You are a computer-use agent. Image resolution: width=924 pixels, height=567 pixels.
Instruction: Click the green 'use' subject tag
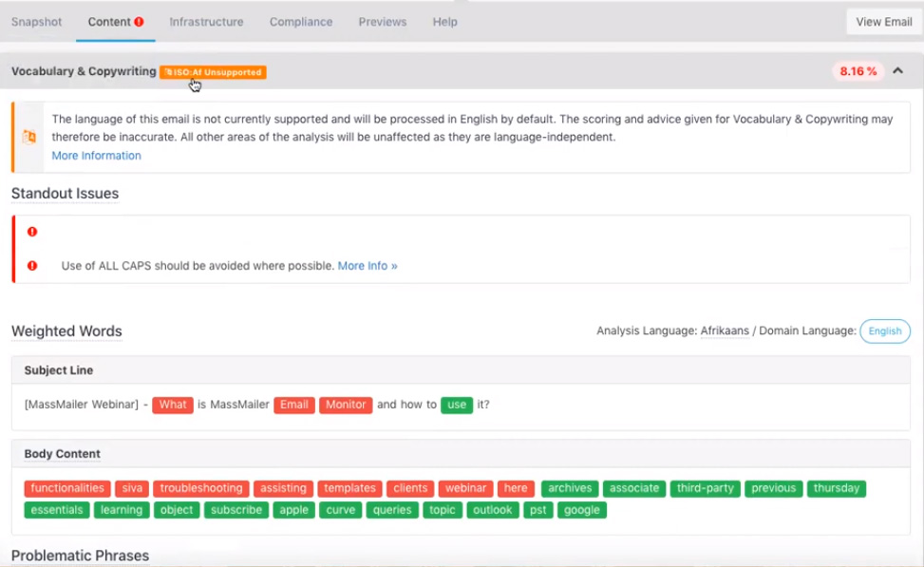pos(457,405)
